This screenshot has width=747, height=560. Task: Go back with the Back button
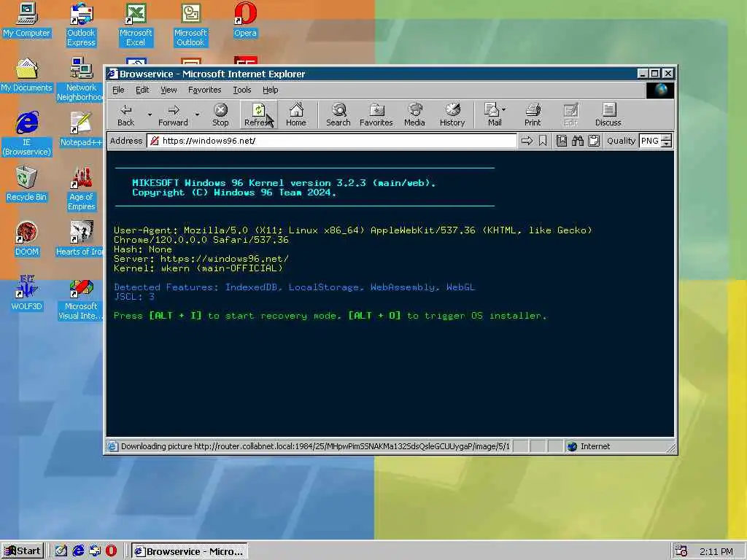(x=125, y=114)
